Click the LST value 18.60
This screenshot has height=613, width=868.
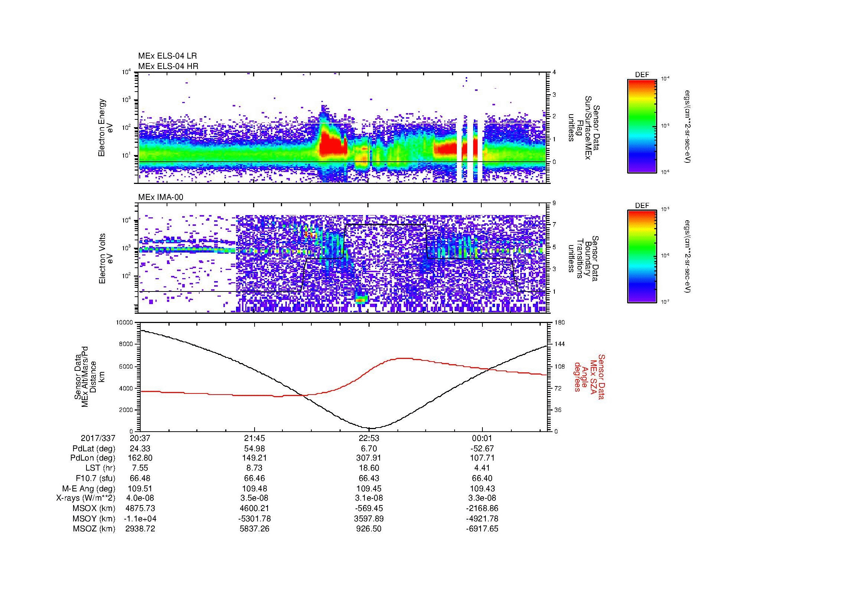click(x=369, y=468)
